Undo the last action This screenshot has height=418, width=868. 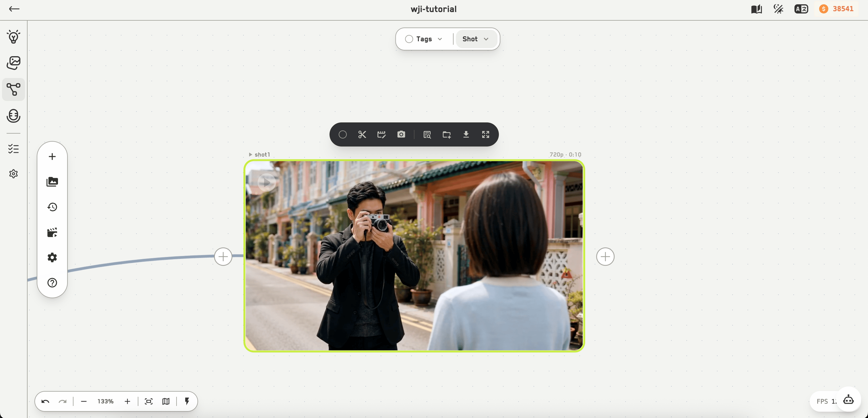pyautogui.click(x=45, y=401)
